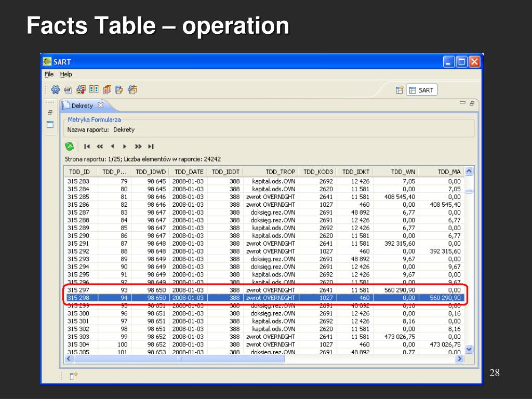Click cell value 392 315,60 in TDD_MA
Image resolution: width=532 pixels, height=399 pixels.
tap(445, 251)
